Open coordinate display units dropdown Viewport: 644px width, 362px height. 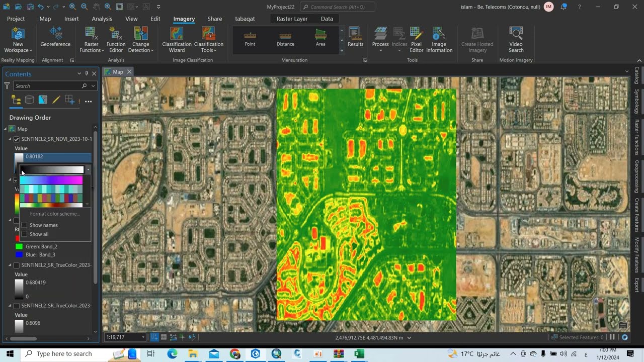click(409, 338)
